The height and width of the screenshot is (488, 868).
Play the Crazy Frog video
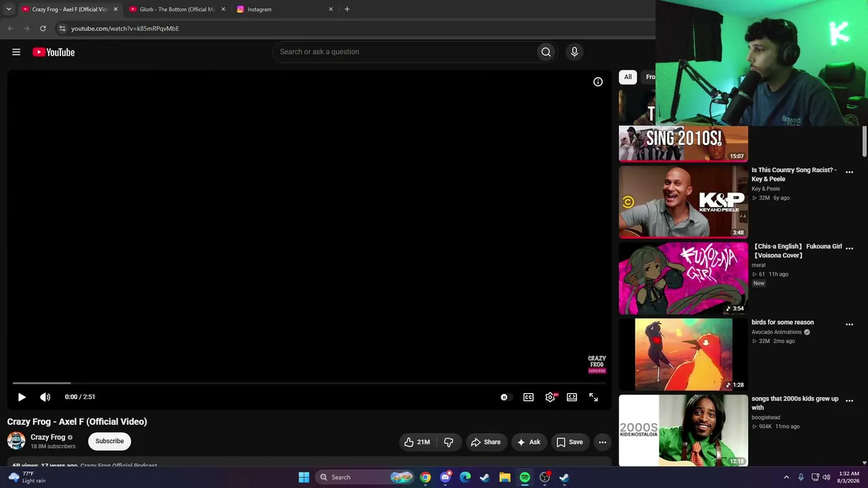(x=22, y=397)
